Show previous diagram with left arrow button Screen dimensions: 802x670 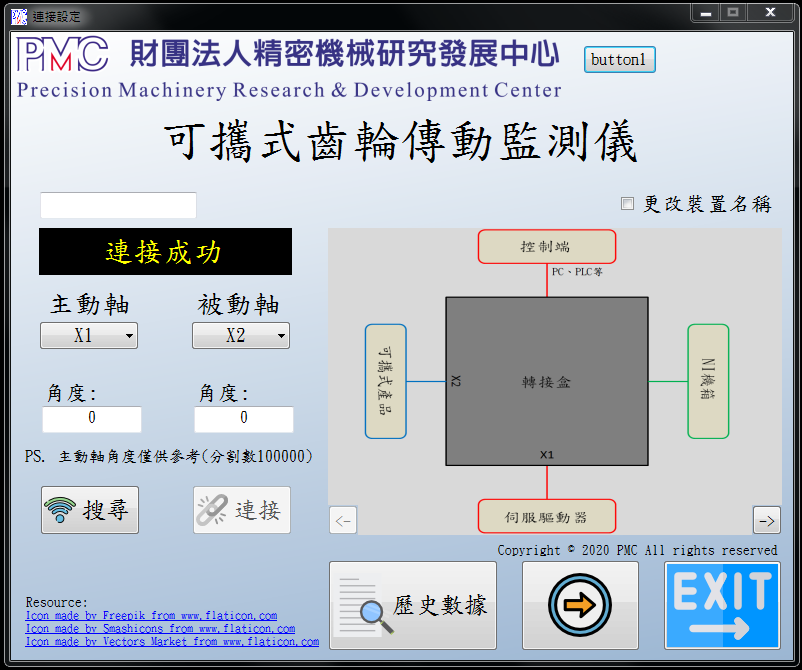pos(343,520)
